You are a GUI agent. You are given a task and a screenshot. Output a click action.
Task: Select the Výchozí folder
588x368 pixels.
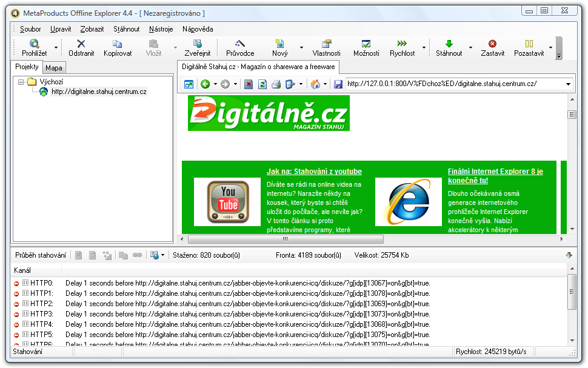(51, 82)
